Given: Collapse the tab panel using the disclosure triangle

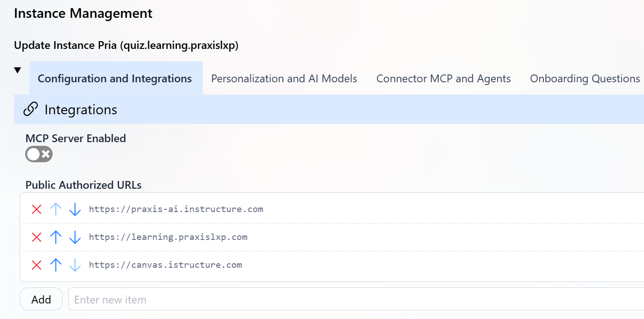Looking at the screenshot, I should (17, 69).
